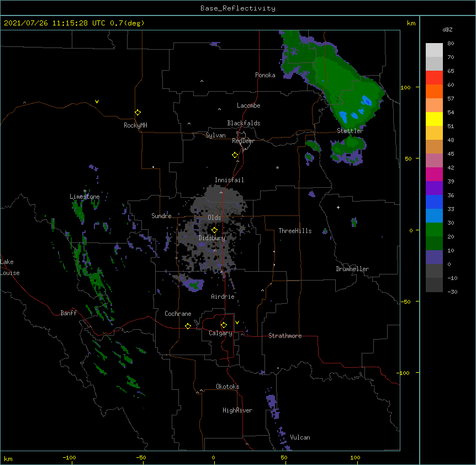
Task: Click the Calgary city label
Action: click(220, 333)
